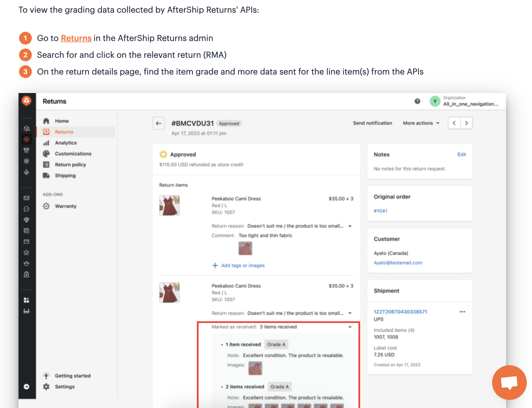This screenshot has width=532, height=408.
Task: Open the three-dot menu in Shipment card
Action: coord(462,312)
